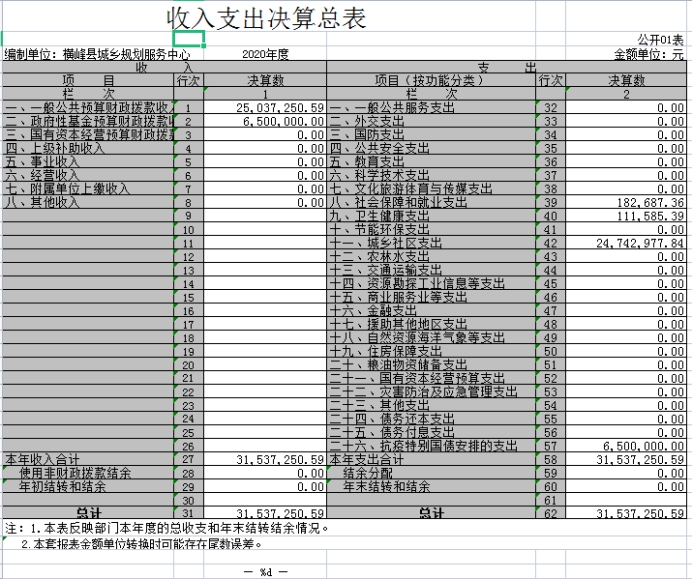The width and height of the screenshot is (692, 580).
Task: Click the title 收入支出决算总表
Action: (266, 18)
